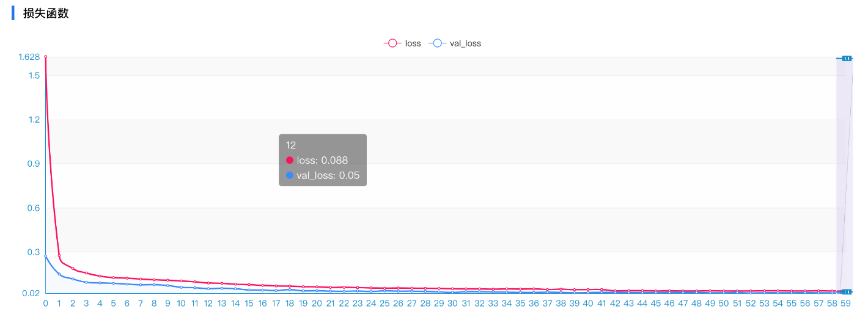This screenshot has height=331, width=868.
Task: Click the vertical data zoom bar
Action: click(844, 175)
